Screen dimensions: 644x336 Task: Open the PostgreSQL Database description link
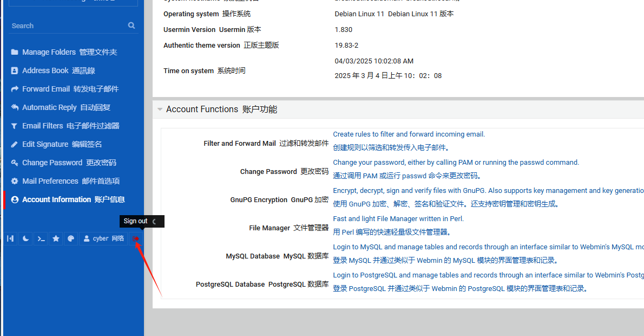[488, 275]
